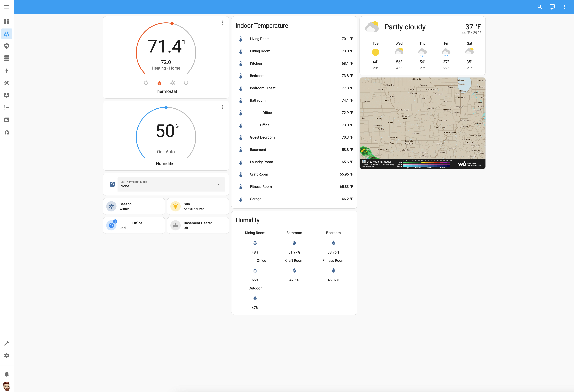Open top-right dashboard overflow menu
574x392 pixels.
[564, 7]
